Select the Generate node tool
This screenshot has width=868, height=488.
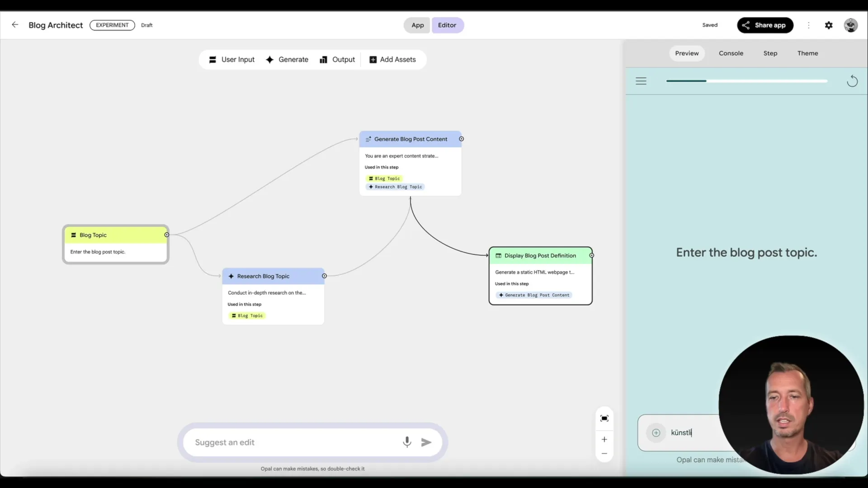(x=287, y=59)
